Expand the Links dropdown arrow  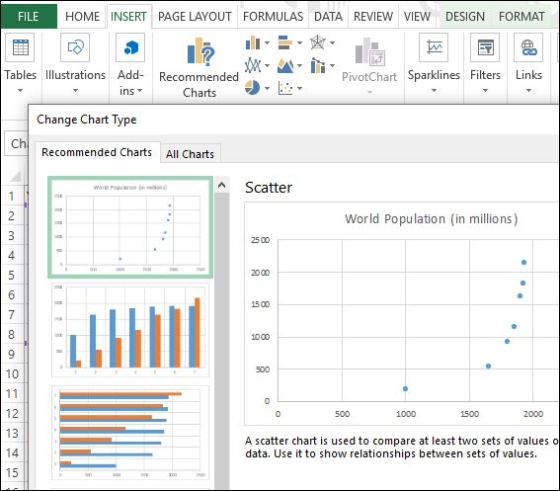(x=529, y=90)
